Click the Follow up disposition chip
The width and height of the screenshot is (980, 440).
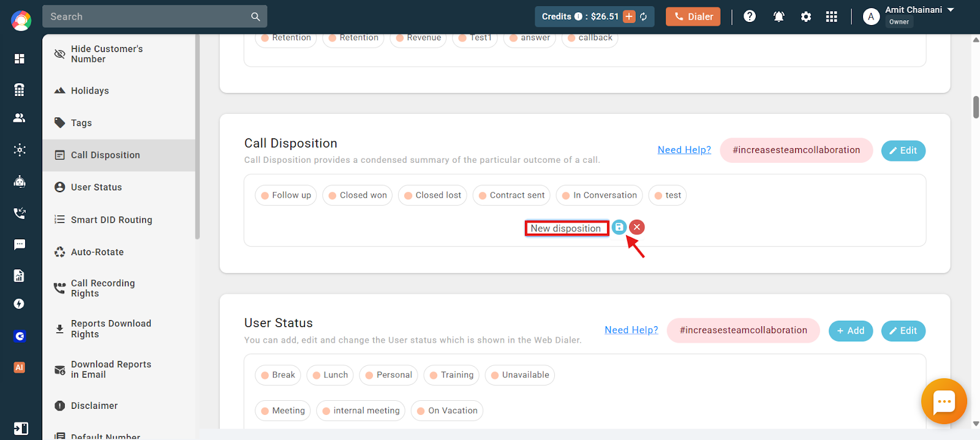(x=286, y=195)
